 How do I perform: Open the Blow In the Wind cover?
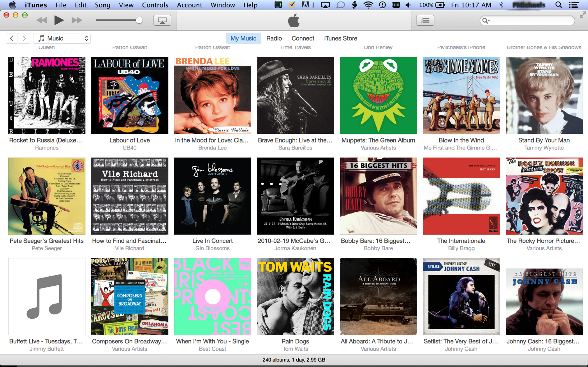pos(461,95)
